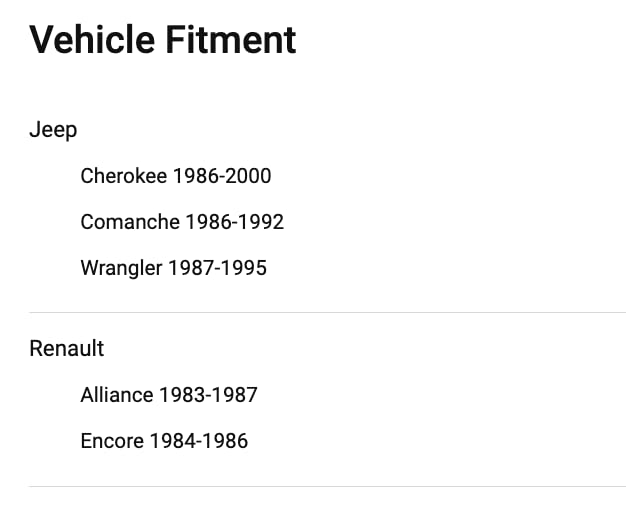Click the 1986-2000 year range for Cherokee

[222, 176]
